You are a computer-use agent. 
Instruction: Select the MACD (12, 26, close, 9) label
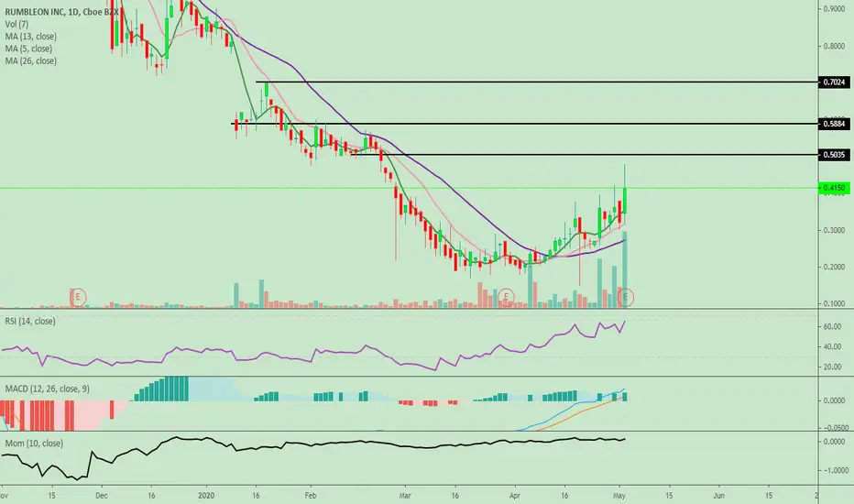pos(48,389)
